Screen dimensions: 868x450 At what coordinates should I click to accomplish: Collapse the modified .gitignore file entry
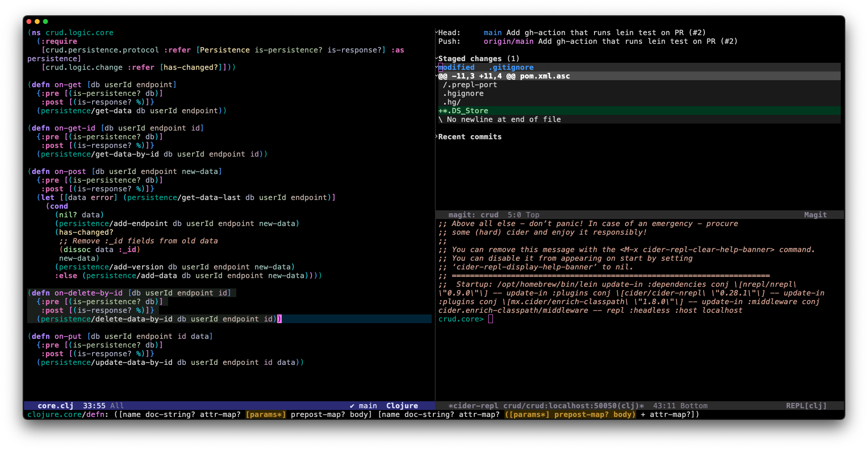click(437, 67)
